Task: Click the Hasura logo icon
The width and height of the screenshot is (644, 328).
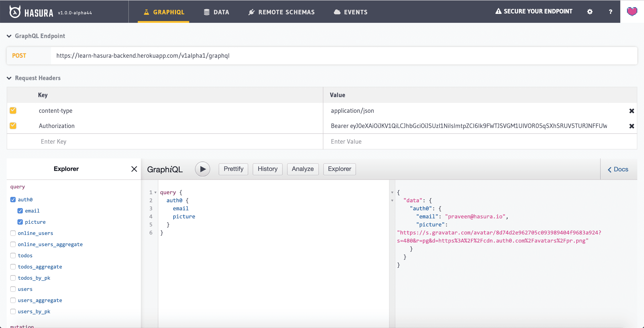Action: point(15,12)
